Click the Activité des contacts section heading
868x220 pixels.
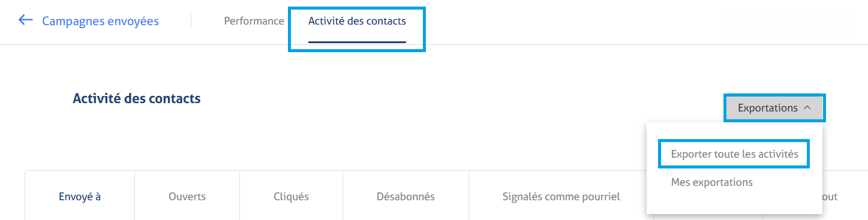137,99
